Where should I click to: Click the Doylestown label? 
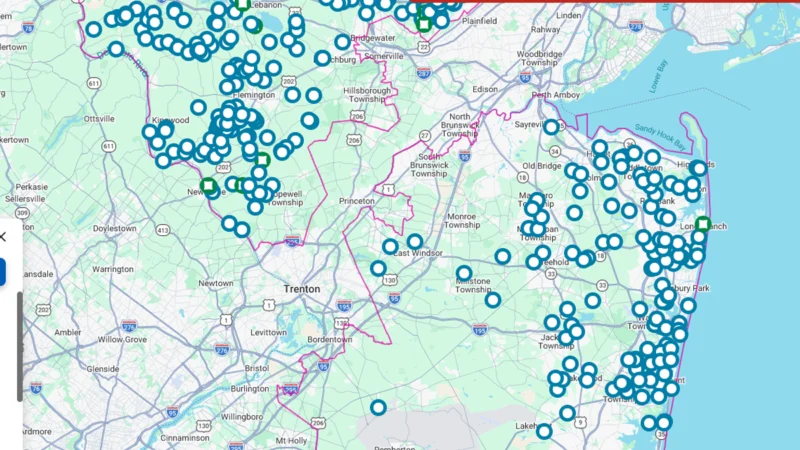click(115, 228)
